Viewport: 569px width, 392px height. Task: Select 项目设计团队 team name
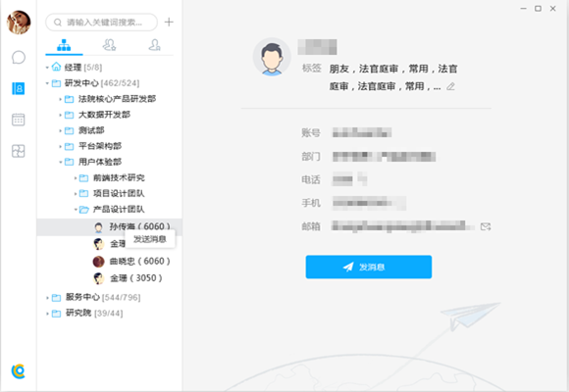tap(119, 194)
